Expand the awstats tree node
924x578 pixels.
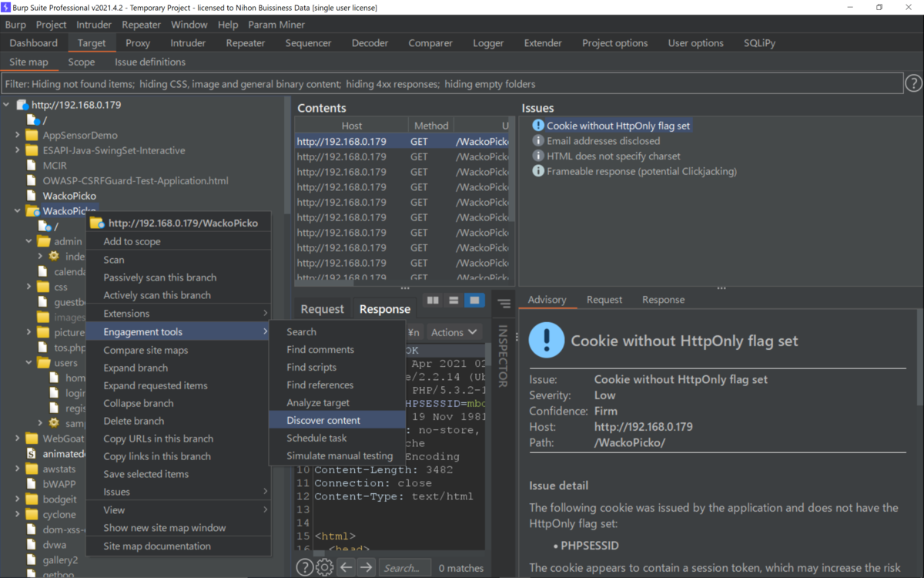18,469
